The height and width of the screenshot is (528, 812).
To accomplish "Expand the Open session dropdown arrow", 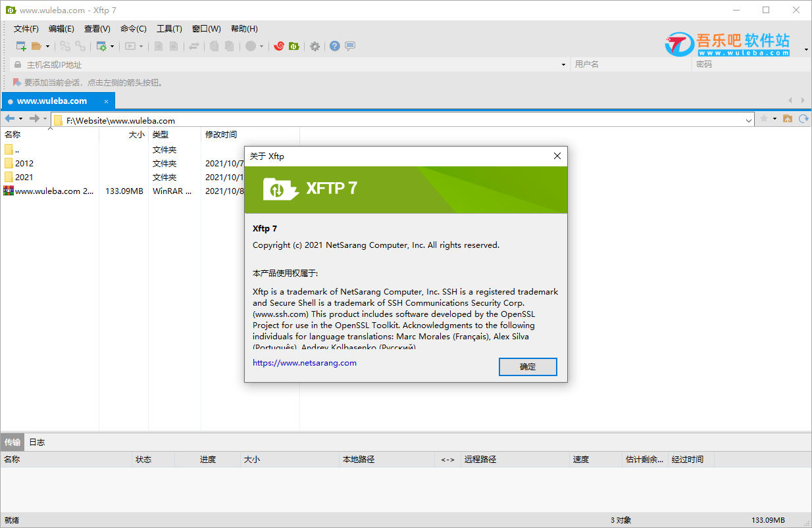I will tap(47, 46).
